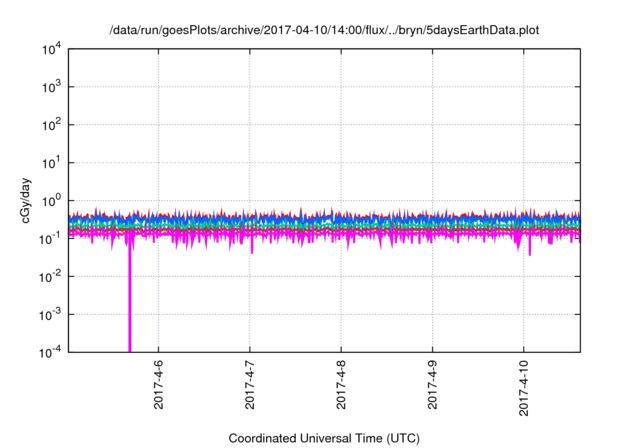The image size is (640, 448).
Task: Click the 2017-4-9 date tick label
Action: [x=432, y=384]
